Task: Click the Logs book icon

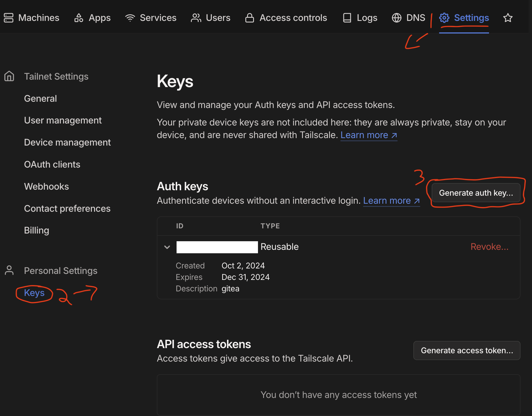Action: click(x=347, y=18)
